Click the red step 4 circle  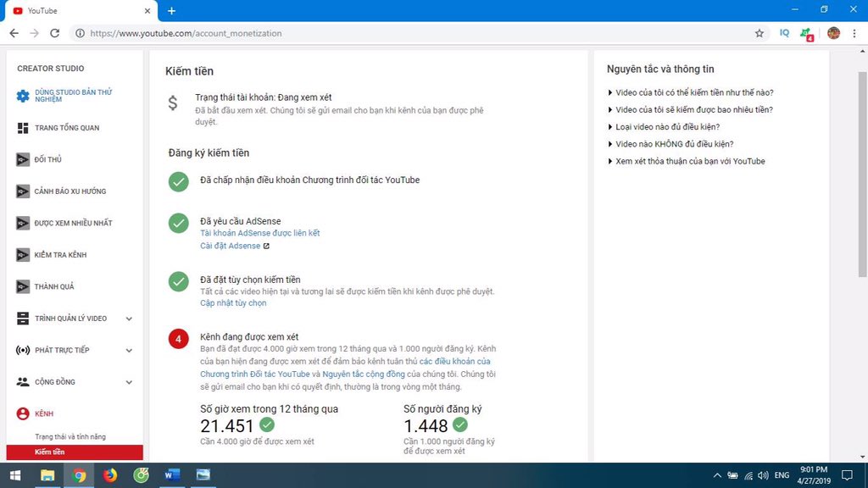point(178,339)
